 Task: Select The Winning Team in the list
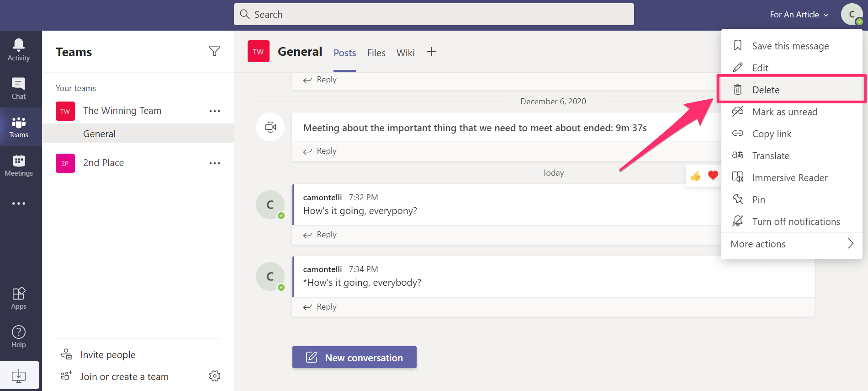122,111
